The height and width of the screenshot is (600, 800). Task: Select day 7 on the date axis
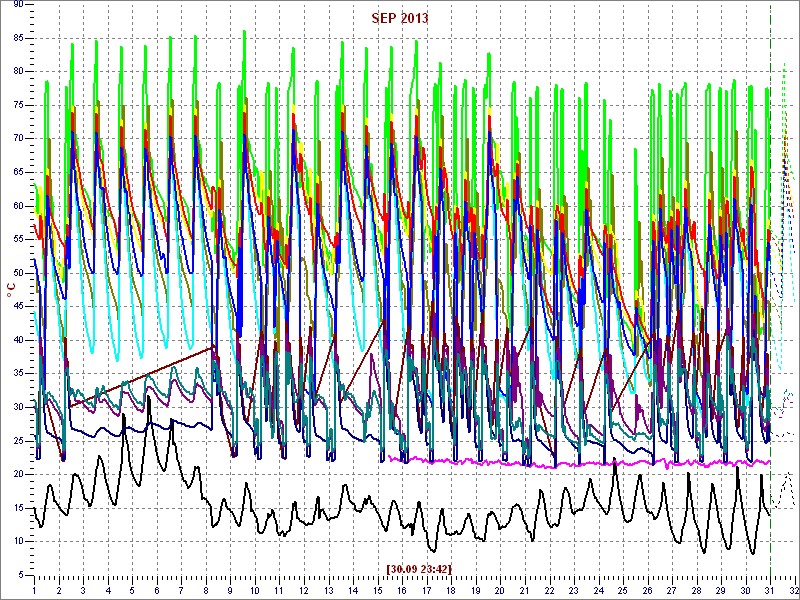pyautogui.click(x=181, y=590)
